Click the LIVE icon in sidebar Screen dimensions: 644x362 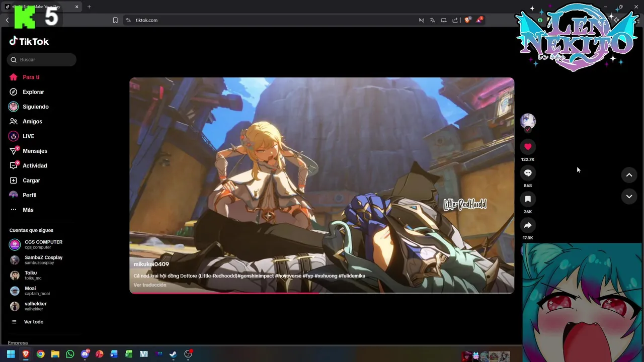point(14,136)
